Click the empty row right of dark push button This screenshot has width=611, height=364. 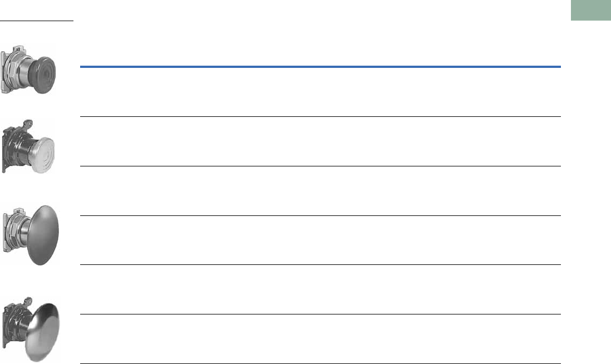pyautogui.click(x=320, y=92)
